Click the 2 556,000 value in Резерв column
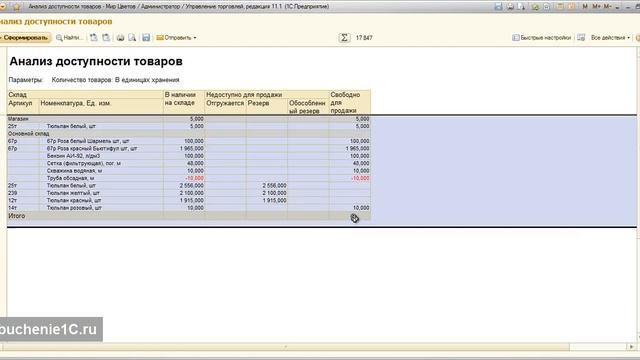Screen dimensions: 640x360 pos(274,185)
